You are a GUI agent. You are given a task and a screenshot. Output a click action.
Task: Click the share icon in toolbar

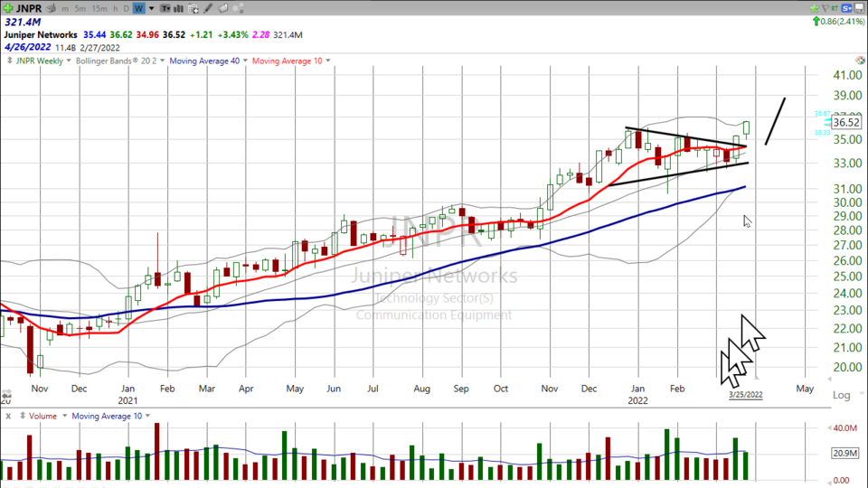point(239,8)
